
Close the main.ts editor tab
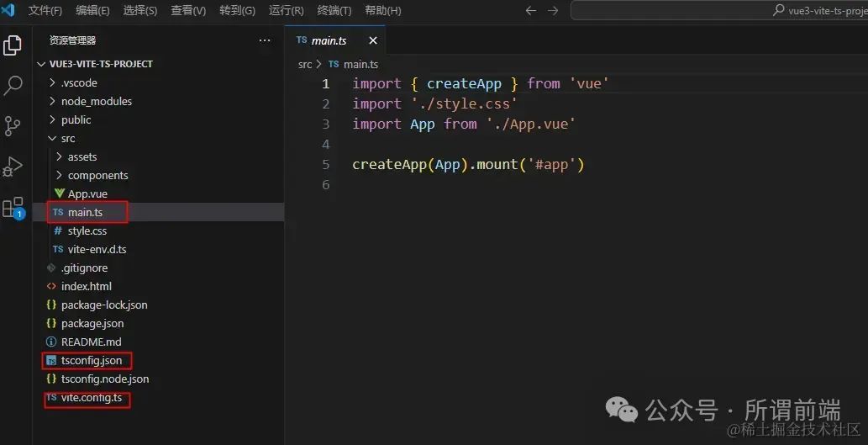coord(373,40)
